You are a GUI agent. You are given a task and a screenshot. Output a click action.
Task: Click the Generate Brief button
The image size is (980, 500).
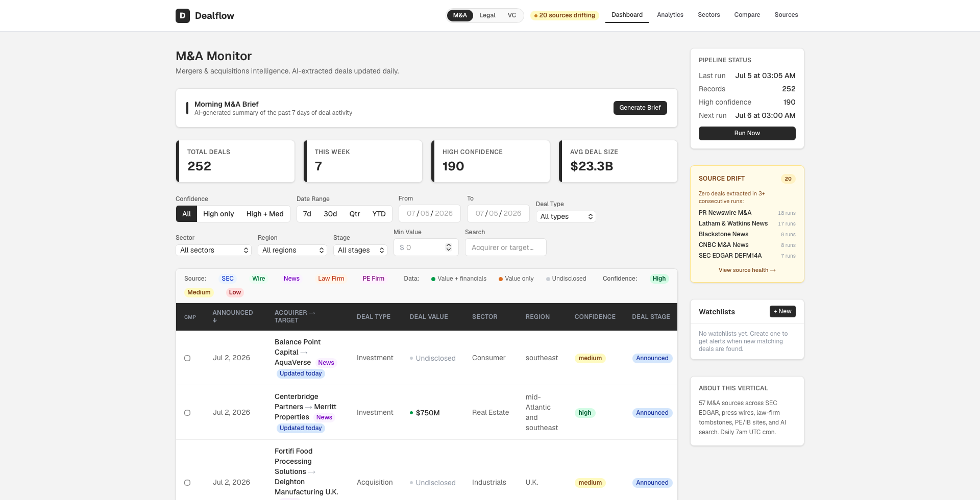(640, 108)
